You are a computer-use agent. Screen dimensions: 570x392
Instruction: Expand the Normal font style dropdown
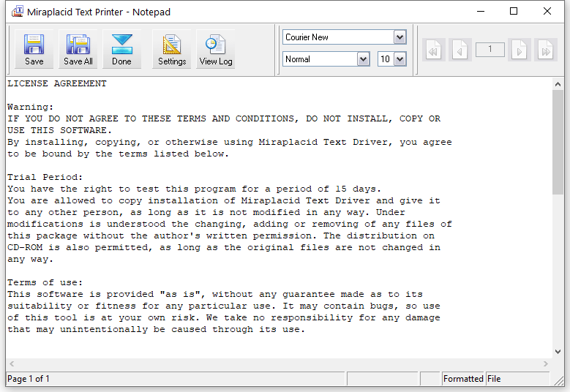(363, 59)
